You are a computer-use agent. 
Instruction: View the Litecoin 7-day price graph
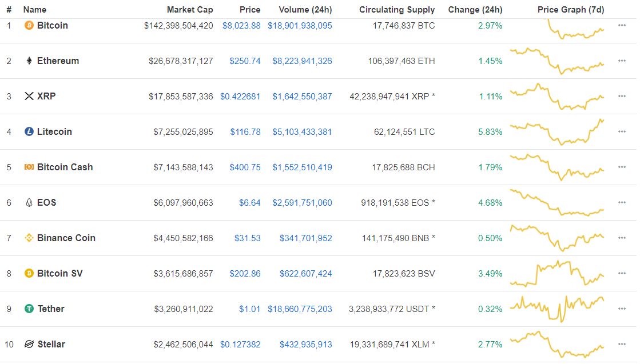pyautogui.click(x=557, y=131)
